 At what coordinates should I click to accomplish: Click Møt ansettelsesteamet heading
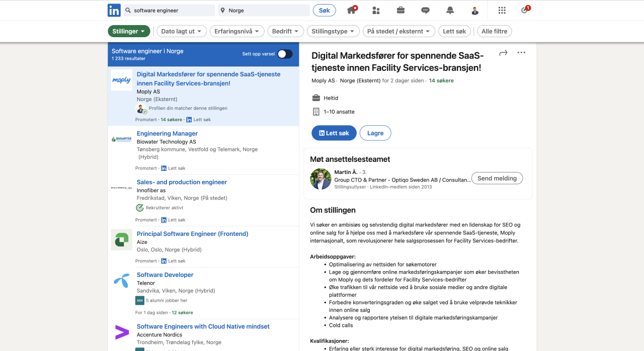click(350, 159)
